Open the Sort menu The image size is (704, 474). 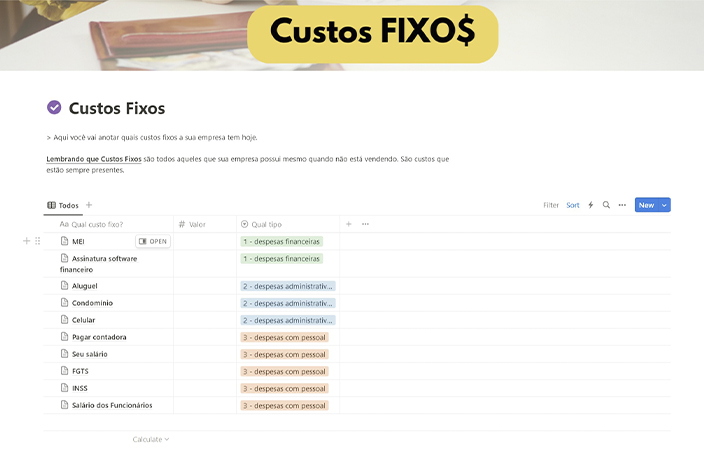point(573,205)
